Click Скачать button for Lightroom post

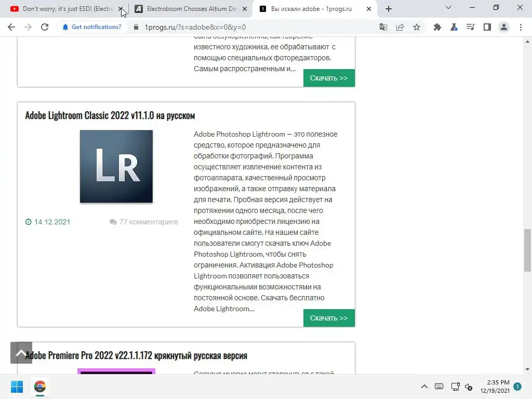click(329, 318)
